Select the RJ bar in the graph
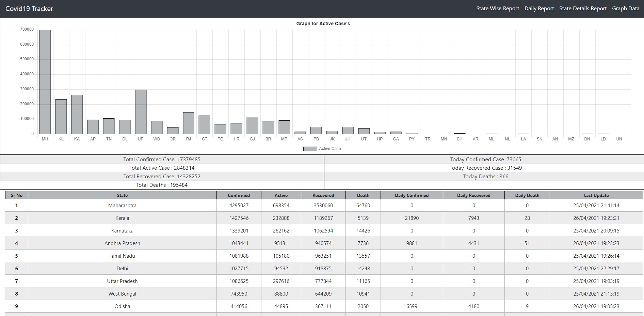 point(189,123)
